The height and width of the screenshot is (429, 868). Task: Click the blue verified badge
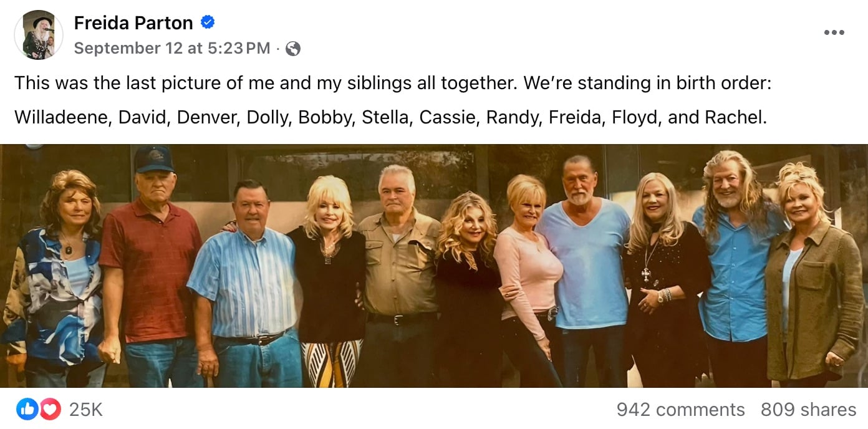tap(208, 23)
